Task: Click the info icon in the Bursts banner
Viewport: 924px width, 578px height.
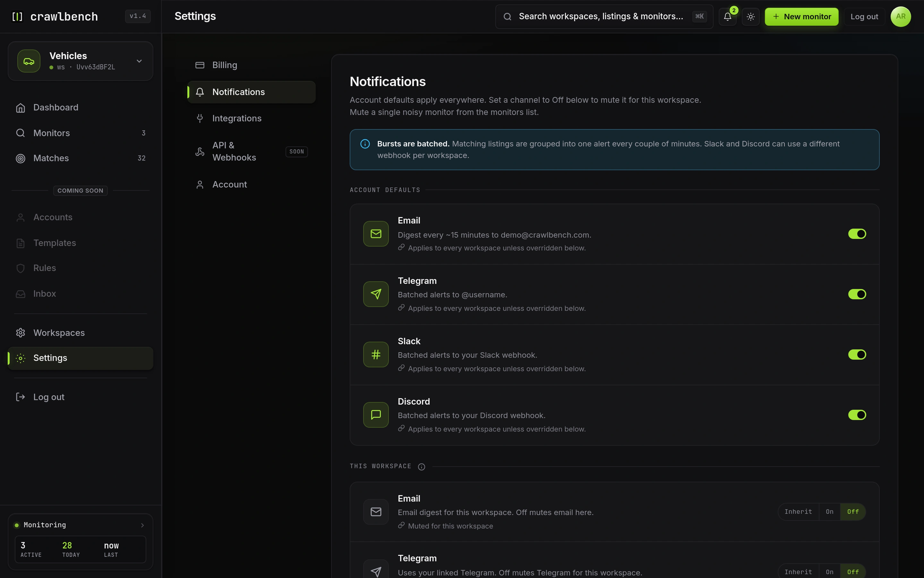Action: pyautogui.click(x=365, y=144)
